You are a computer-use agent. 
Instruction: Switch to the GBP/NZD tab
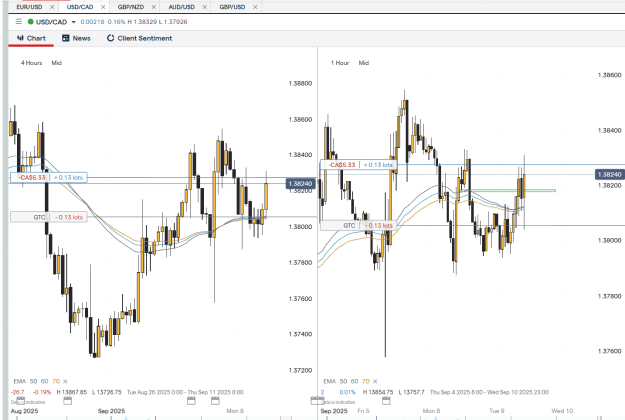131,7
